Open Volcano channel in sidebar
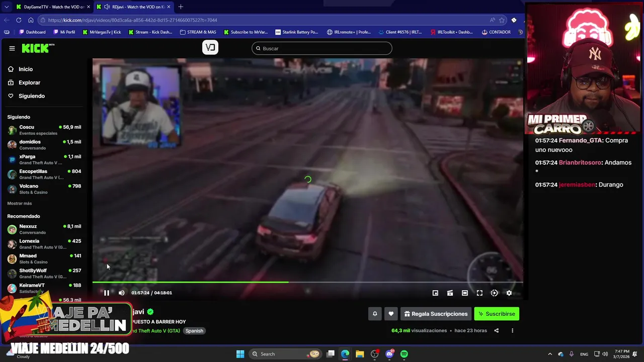Screen dimensions: 644x362 (x=44, y=189)
